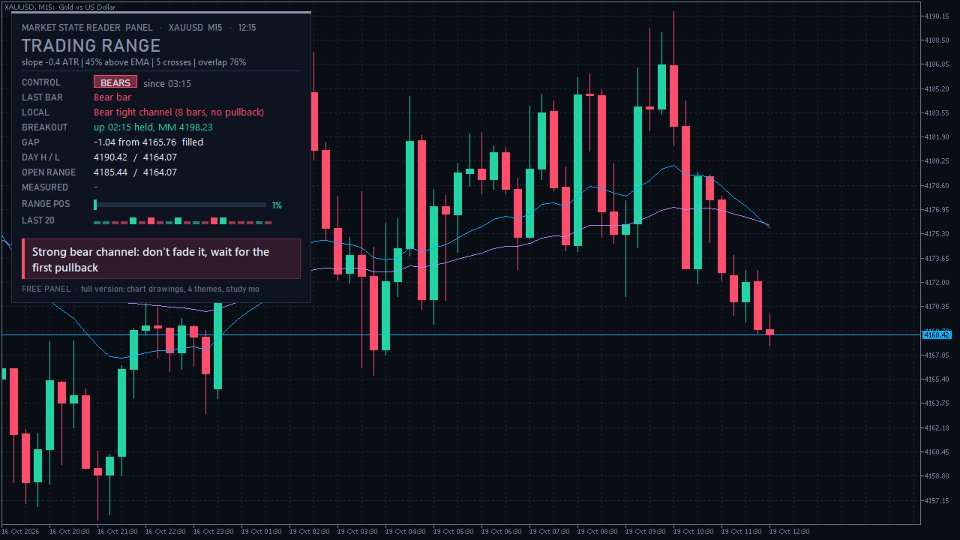Click the 'DAY H / L' row label
960x540 pixels.
pyautogui.click(x=40, y=157)
